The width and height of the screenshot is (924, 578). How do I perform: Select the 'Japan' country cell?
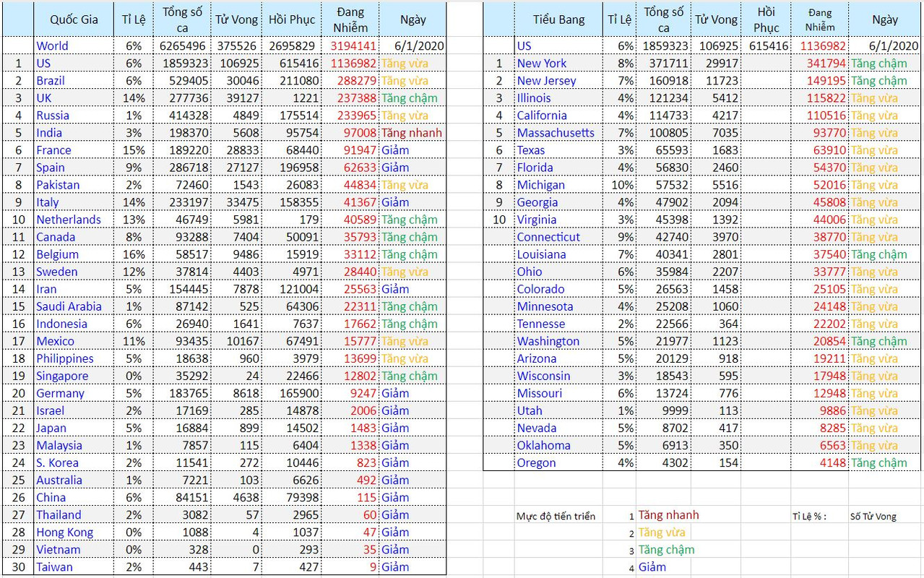pyautogui.click(x=74, y=428)
